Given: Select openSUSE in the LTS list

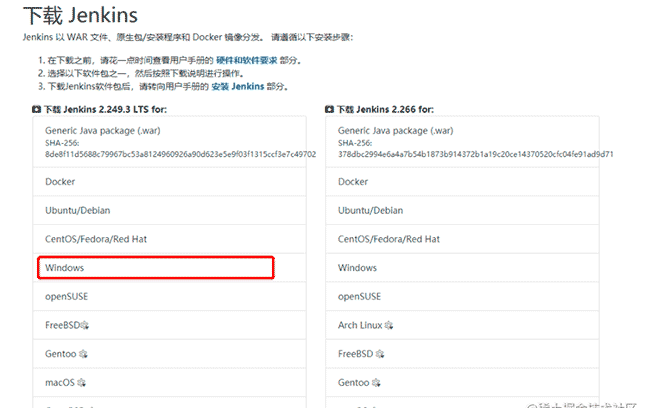Looking at the screenshot, I should [x=170, y=296].
